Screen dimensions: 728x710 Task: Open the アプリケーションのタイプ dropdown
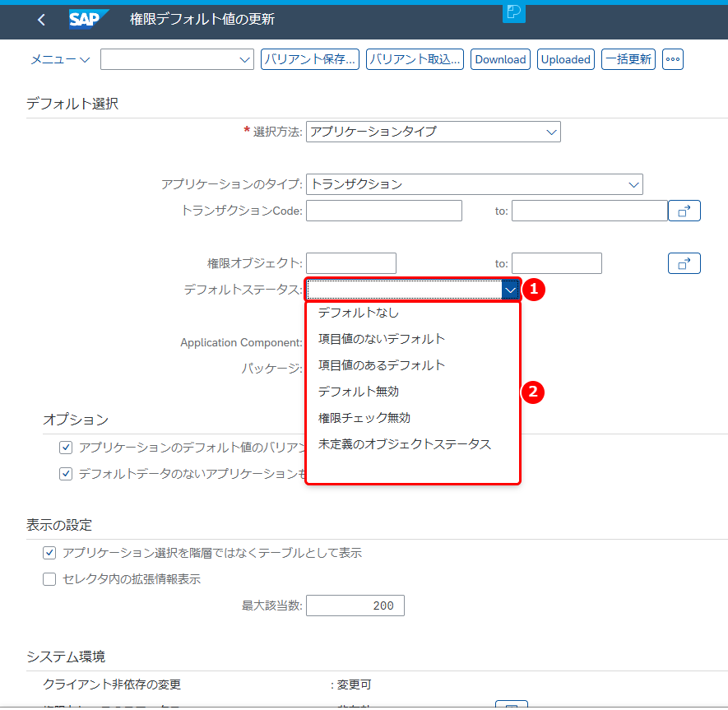(633, 184)
